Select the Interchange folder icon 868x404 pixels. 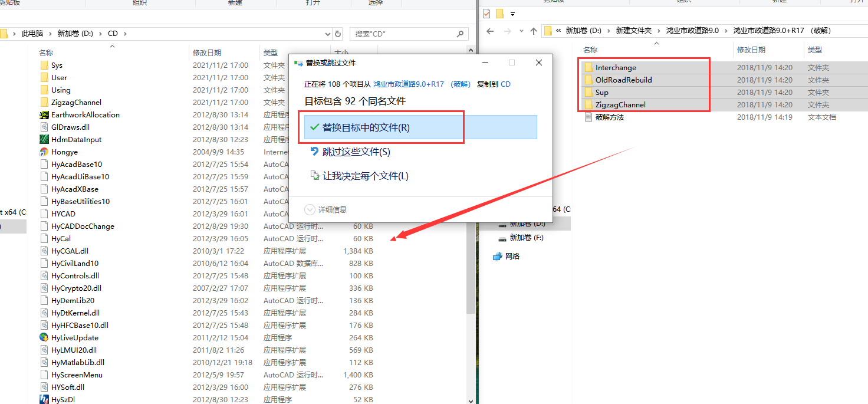pos(588,68)
